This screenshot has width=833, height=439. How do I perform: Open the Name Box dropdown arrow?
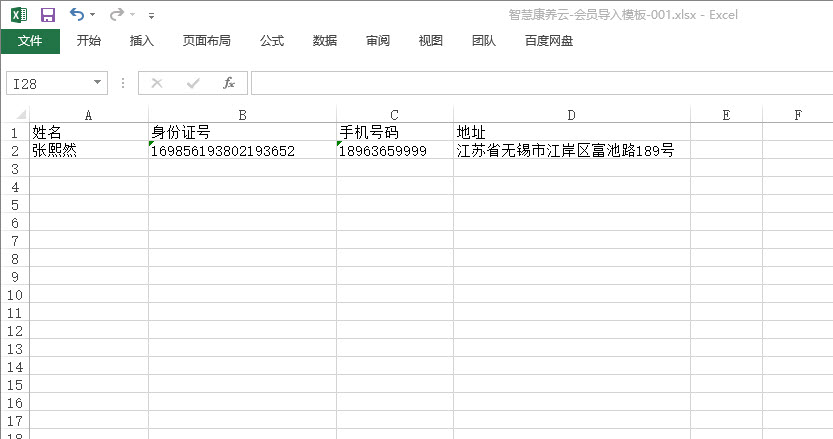tap(97, 83)
